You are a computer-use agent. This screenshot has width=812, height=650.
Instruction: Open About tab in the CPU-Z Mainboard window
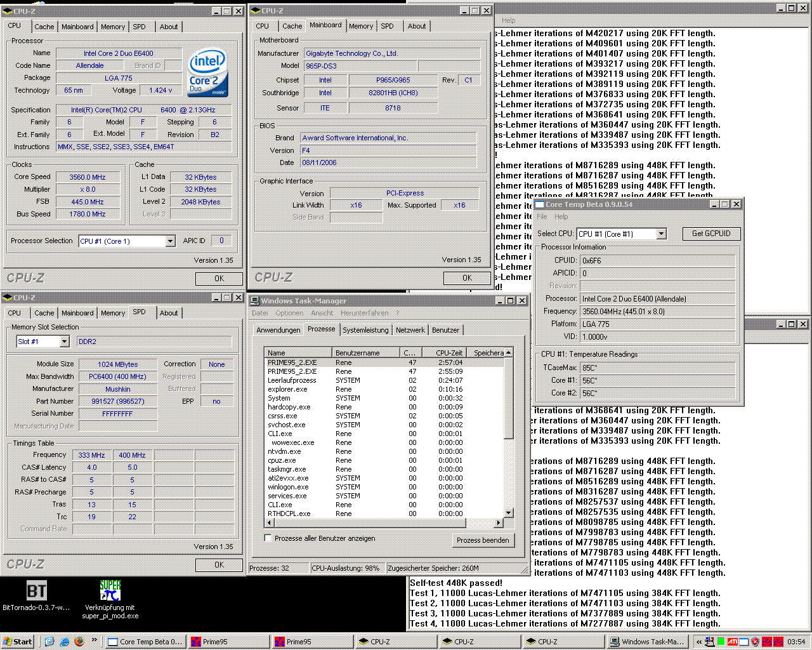point(417,26)
